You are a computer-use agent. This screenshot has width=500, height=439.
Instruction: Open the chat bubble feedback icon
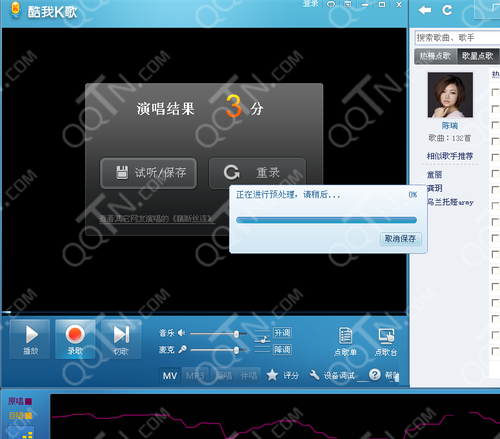(331, 4)
